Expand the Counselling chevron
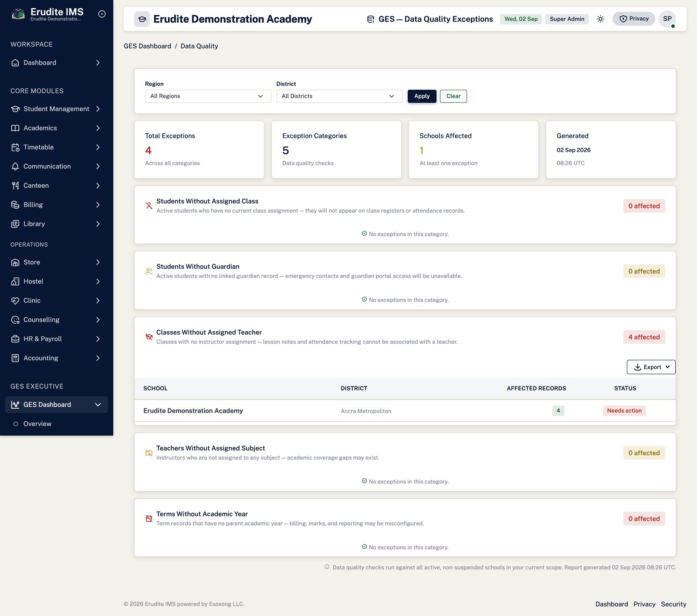This screenshot has height=616, width=697. pyautogui.click(x=98, y=320)
